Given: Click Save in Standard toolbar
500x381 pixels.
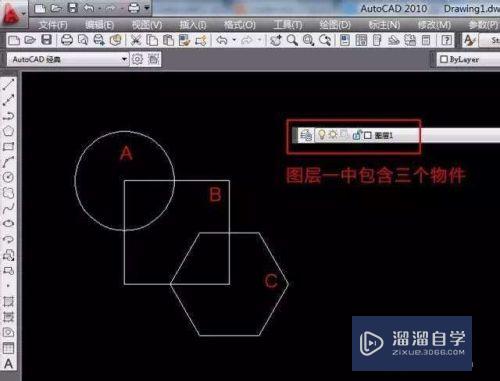Looking at the screenshot, I should pyautogui.click(x=46, y=40).
